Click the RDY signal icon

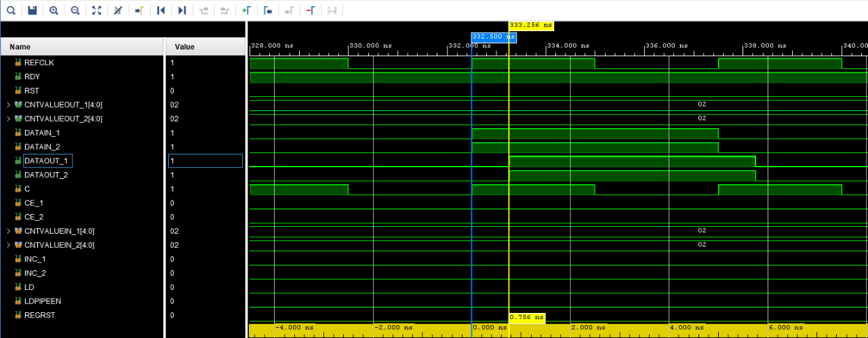[18, 77]
